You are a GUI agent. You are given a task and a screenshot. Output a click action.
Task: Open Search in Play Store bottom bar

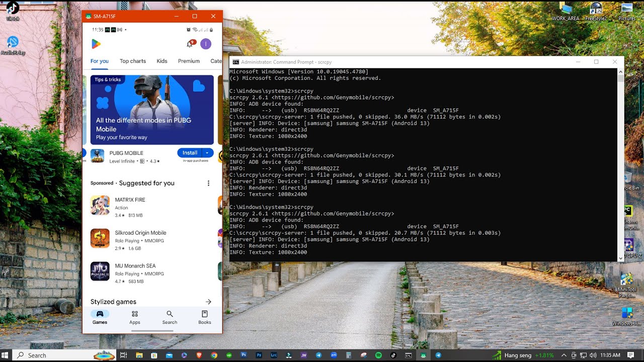[x=170, y=317]
